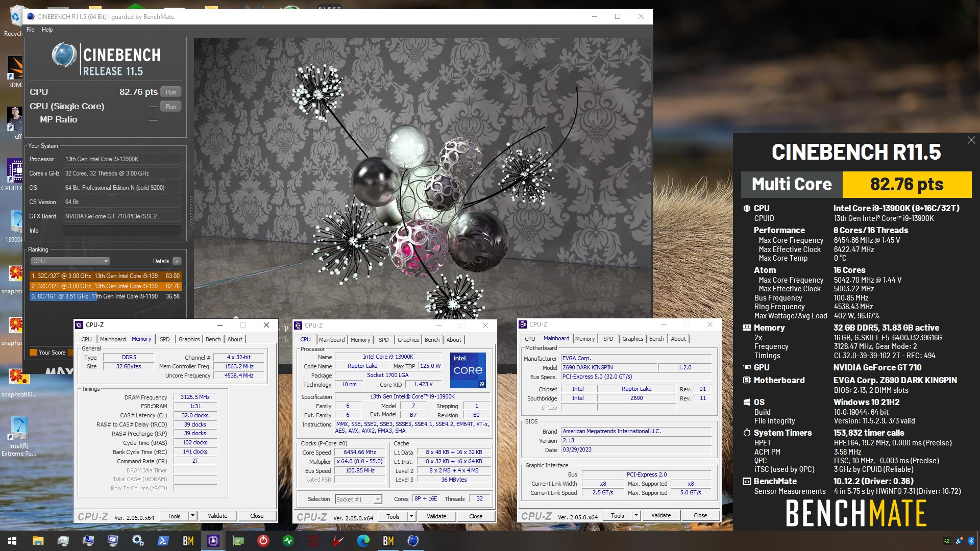Click the Your Score orange legend swatch

coord(33,353)
